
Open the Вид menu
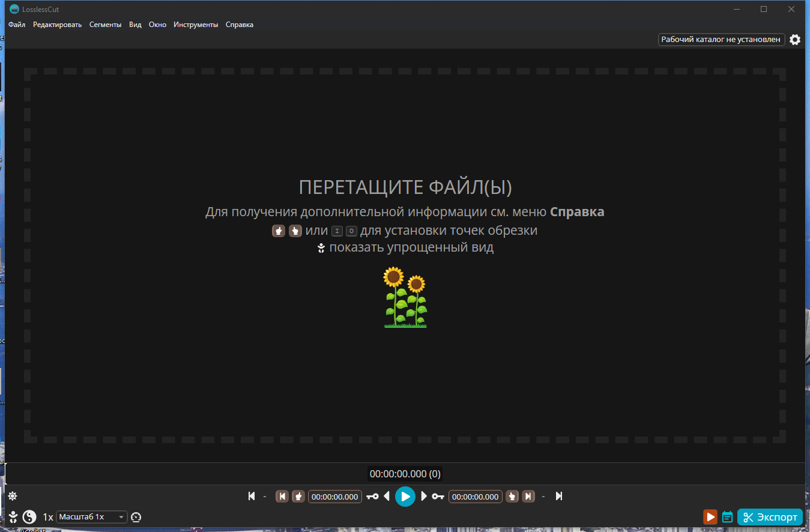click(135, 25)
